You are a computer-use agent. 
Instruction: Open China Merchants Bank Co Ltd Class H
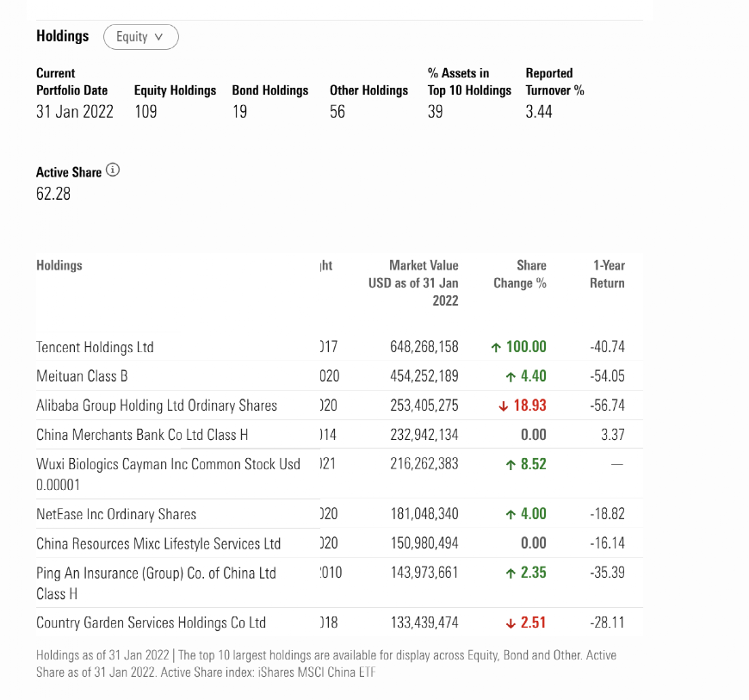(142, 435)
